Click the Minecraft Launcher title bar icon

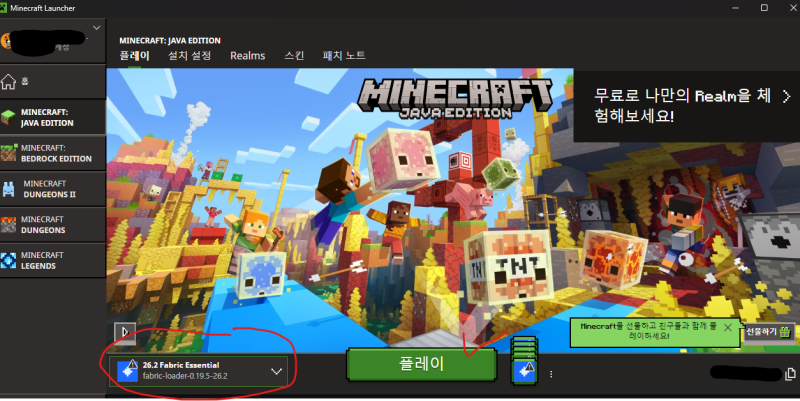(4, 8)
